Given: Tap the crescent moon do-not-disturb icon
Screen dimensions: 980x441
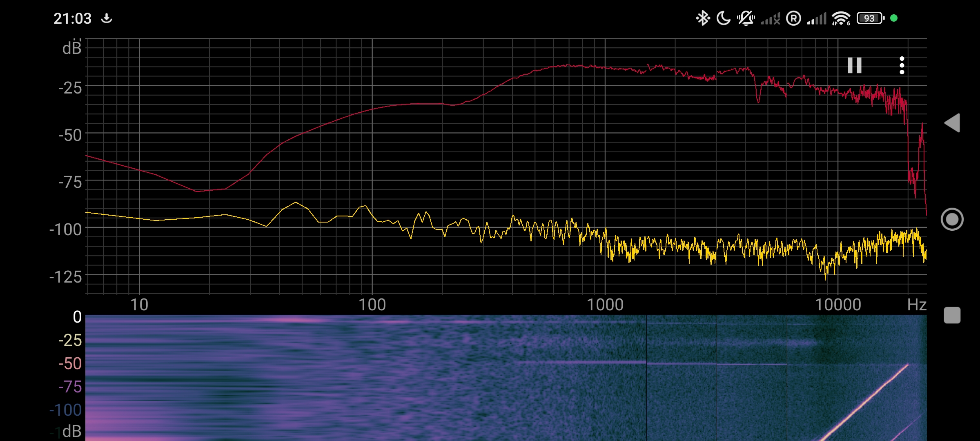Looking at the screenshot, I should (x=724, y=18).
